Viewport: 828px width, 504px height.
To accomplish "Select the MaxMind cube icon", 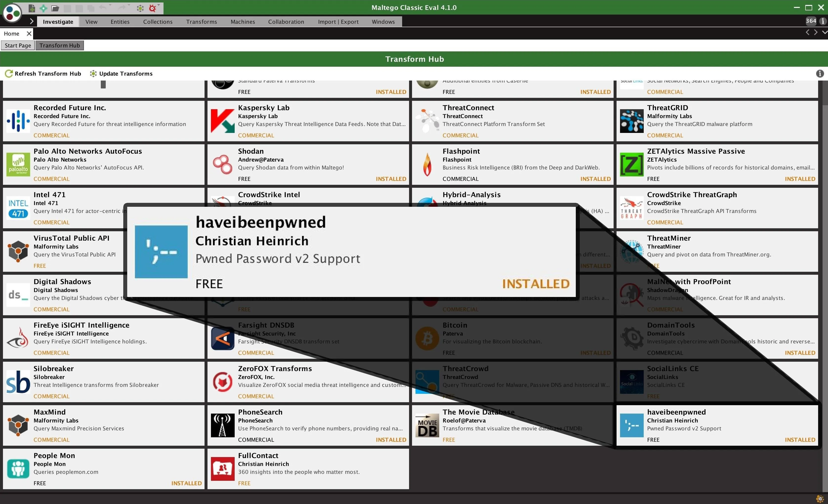I will pos(18,425).
